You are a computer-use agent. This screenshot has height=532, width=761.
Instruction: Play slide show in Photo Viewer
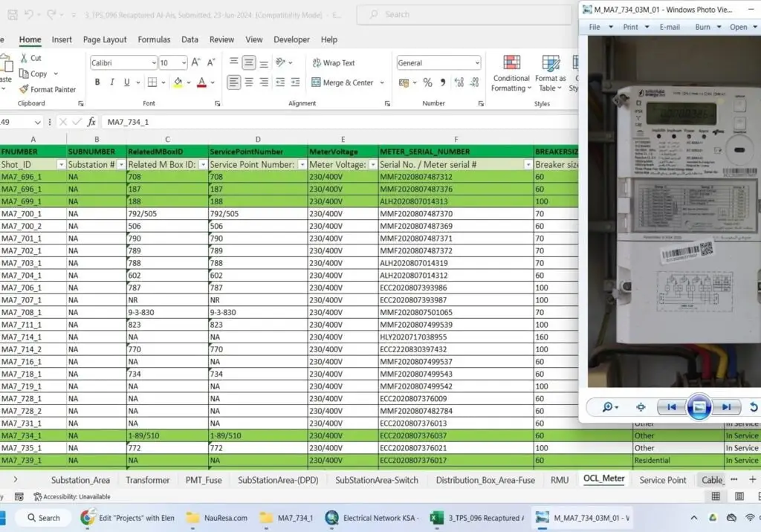point(699,407)
